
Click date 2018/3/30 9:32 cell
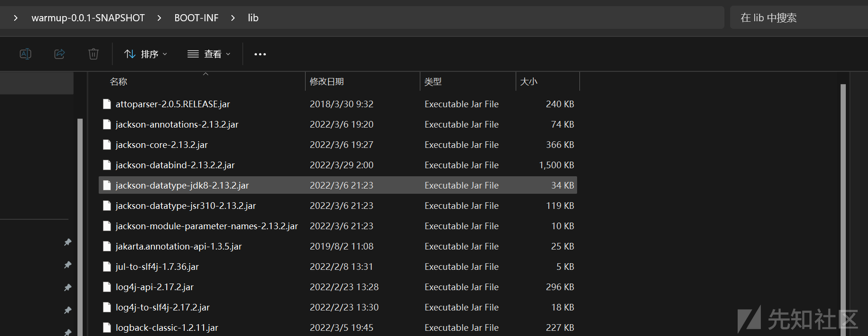[x=341, y=104]
